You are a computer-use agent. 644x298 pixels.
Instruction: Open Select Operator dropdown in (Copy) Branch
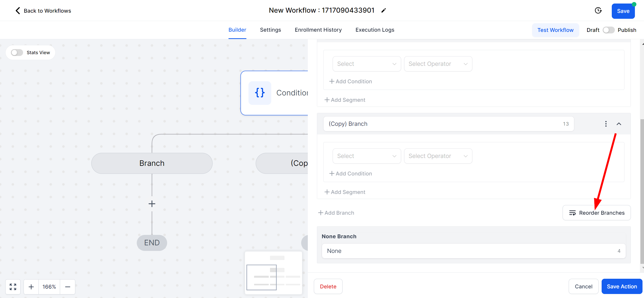[438, 156]
